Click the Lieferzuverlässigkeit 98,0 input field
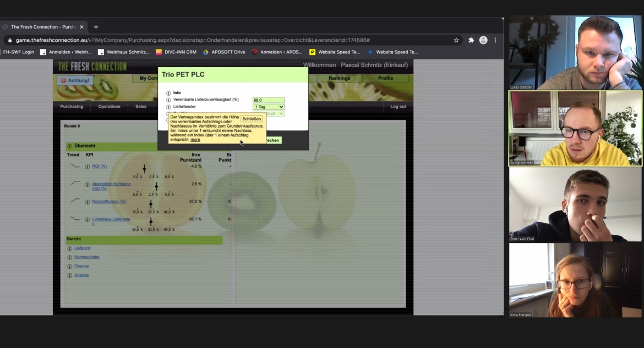 point(269,100)
